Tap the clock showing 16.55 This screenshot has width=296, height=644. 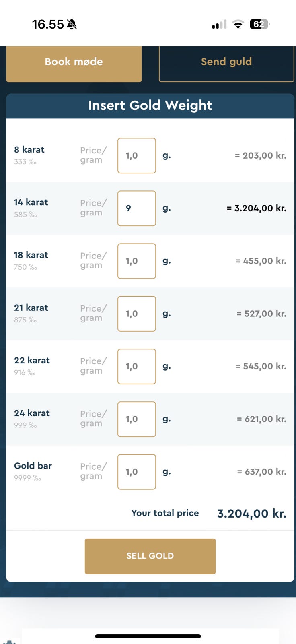(x=48, y=25)
